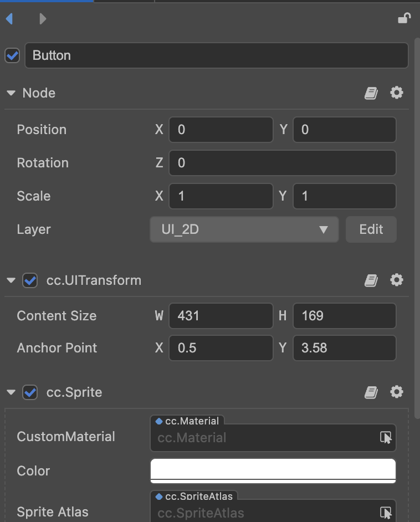The height and width of the screenshot is (522, 420).
Task: Open the white Color swatch
Action: [x=273, y=470]
